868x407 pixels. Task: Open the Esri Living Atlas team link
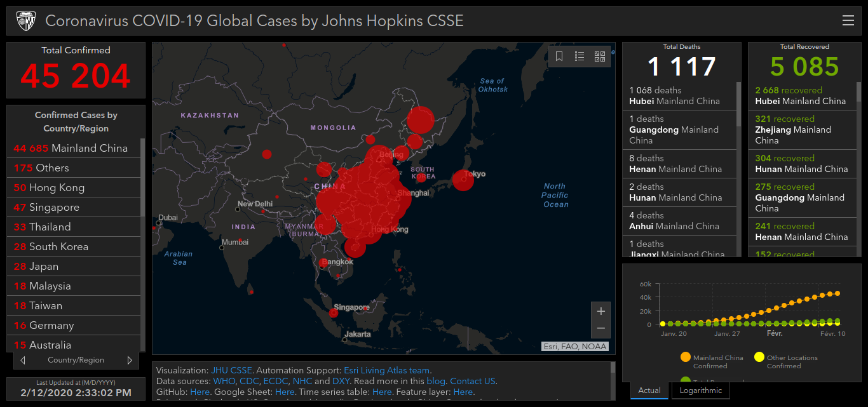coord(386,370)
